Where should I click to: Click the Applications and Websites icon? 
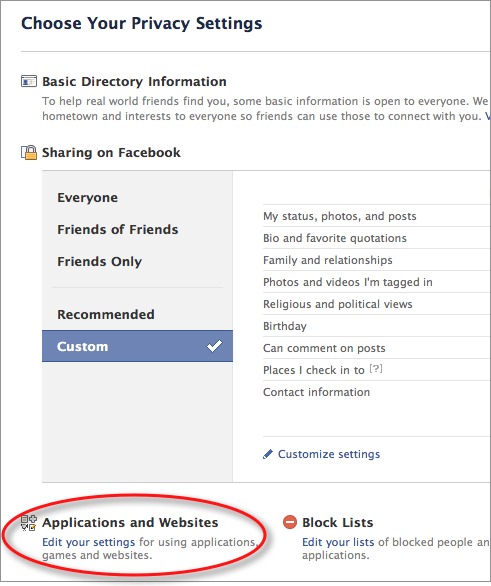pyautogui.click(x=29, y=523)
